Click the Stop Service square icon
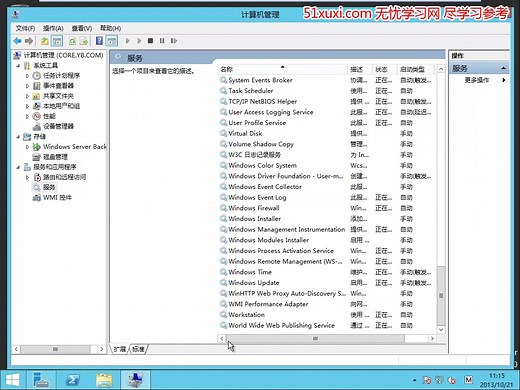The height and width of the screenshot is (390, 520). [150, 41]
